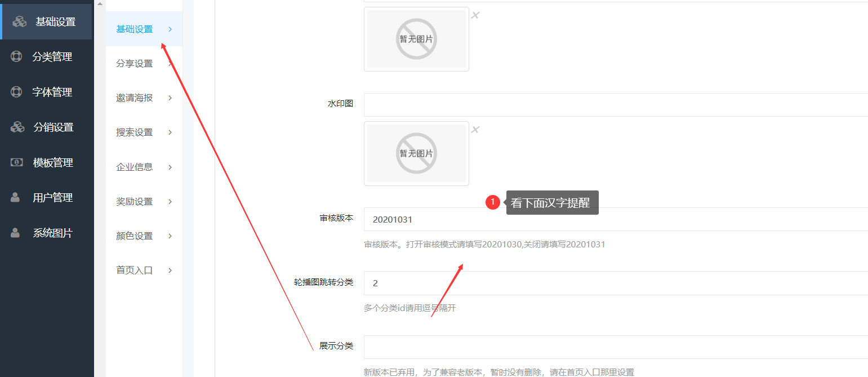Click the 水印图 input field

(616, 105)
